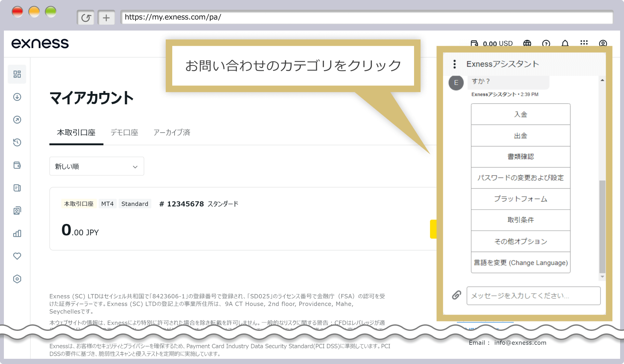Open the user profile icon
This screenshot has height=364, width=624.
click(x=603, y=44)
